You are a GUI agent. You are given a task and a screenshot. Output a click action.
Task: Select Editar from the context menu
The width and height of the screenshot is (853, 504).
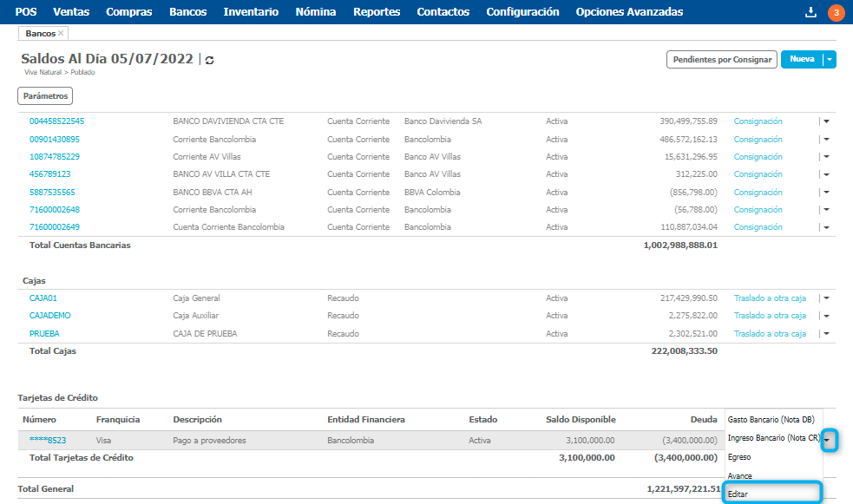click(x=738, y=494)
